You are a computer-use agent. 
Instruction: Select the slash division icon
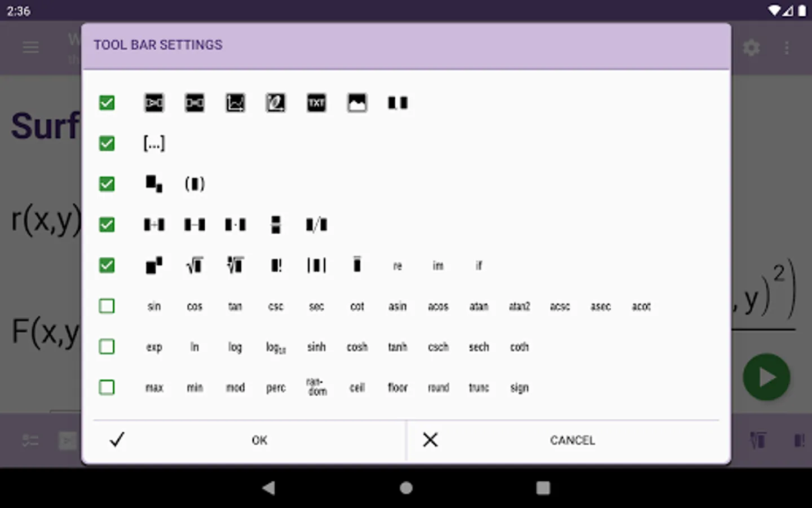[x=316, y=225]
